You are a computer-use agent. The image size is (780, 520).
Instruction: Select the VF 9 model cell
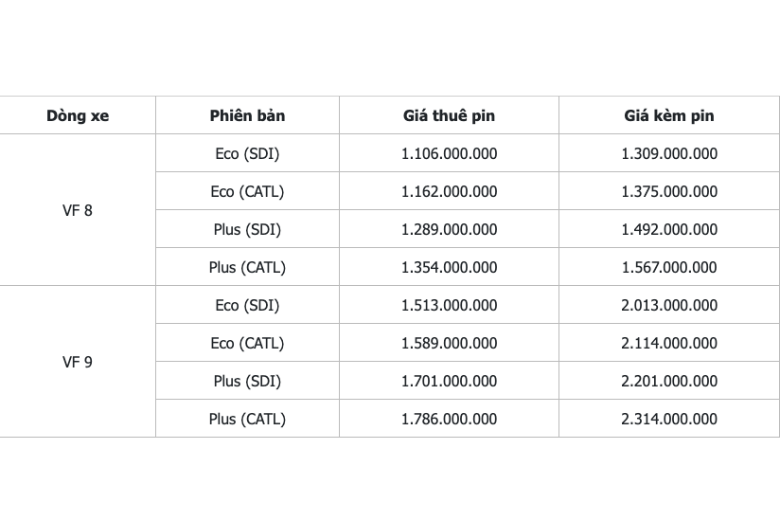click(x=77, y=362)
